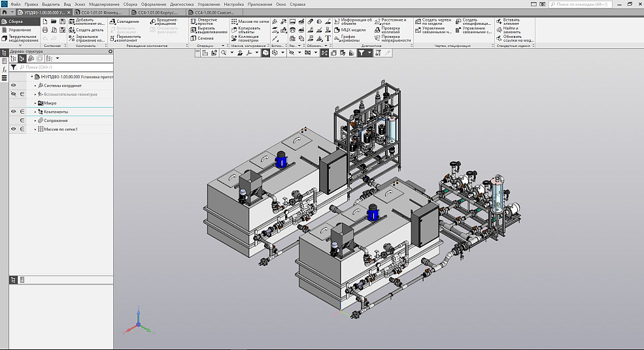Image resolution: width=644 pixels, height=350 pixels.
Task: Expand the Сопряжения tree node
Action: pos(35,121)
